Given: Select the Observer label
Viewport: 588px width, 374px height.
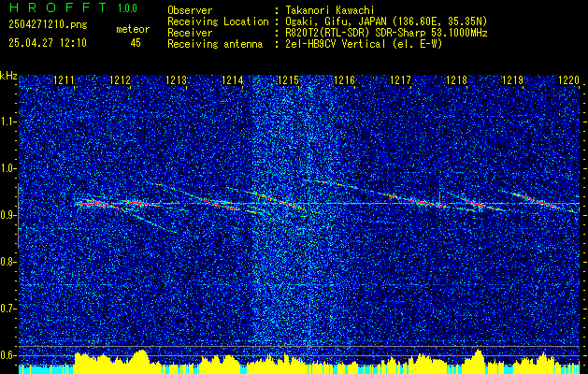Looking at the screenshot, I should point(190,10).
